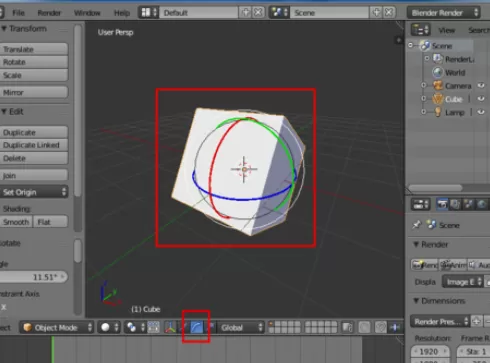Open the Object Mode dropdown
The height and width of the screenshot is (363, 490).
pos(57,327)
